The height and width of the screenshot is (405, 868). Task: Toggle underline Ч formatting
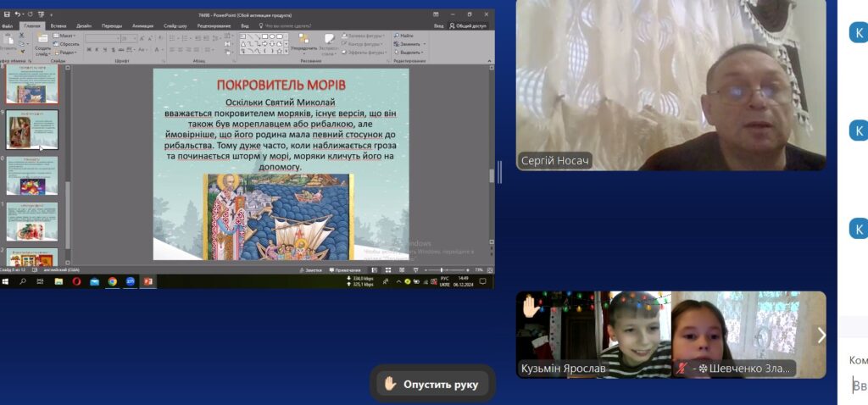[104, 50]
